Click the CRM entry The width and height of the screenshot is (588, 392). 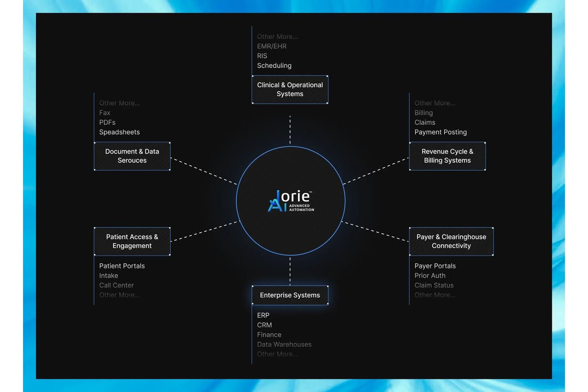[264, 325]
